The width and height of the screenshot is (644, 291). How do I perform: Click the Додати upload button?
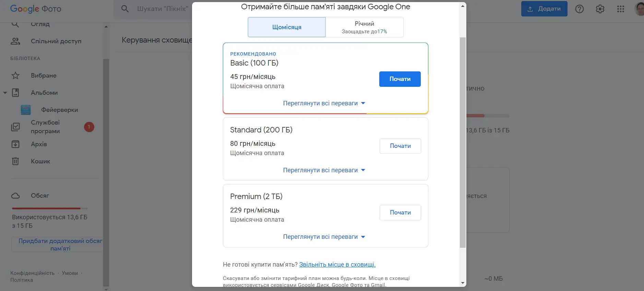click(x=544, y=9)
